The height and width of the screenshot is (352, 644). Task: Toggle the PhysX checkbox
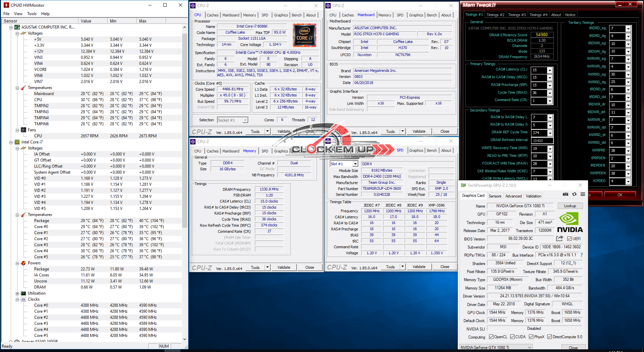coord(531,337)
